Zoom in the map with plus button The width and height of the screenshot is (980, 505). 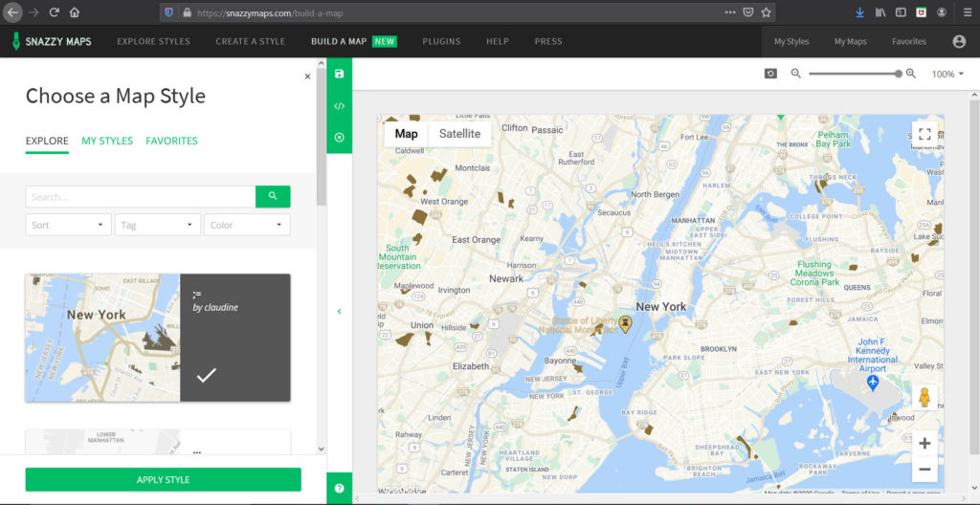(924, 444)
